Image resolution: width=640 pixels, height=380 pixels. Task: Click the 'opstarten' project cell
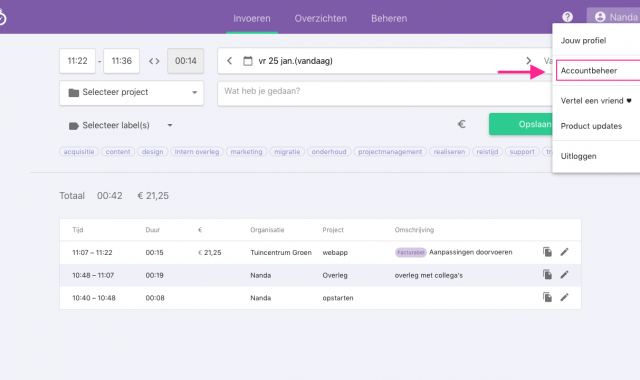[x=338, y=298]
